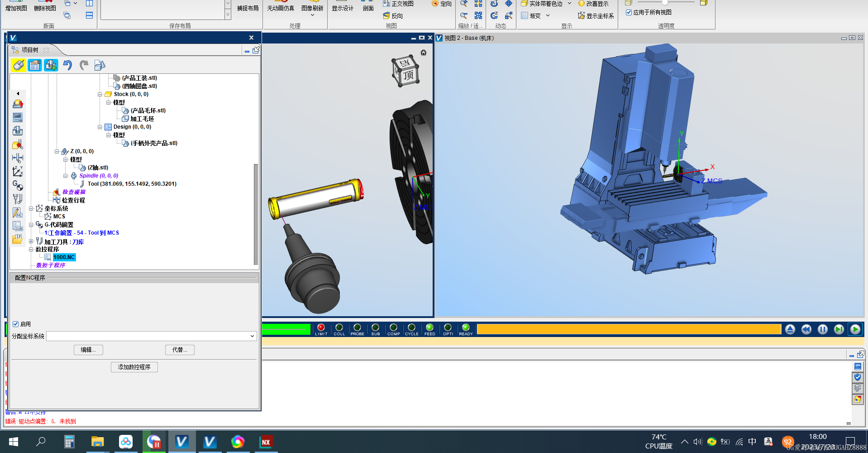
Task: Click 捕捉布局 in the ribbon
Action: [x=248, y=8]
